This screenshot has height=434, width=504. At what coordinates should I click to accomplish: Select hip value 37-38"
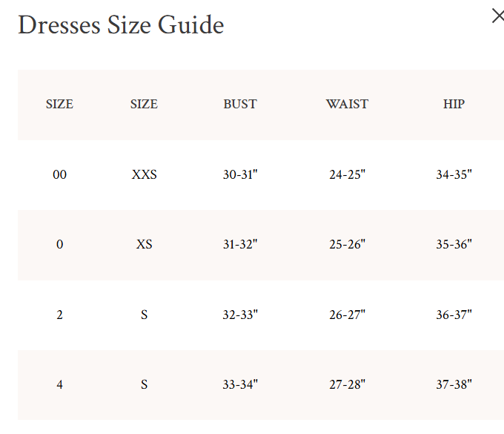click(454, 384)
